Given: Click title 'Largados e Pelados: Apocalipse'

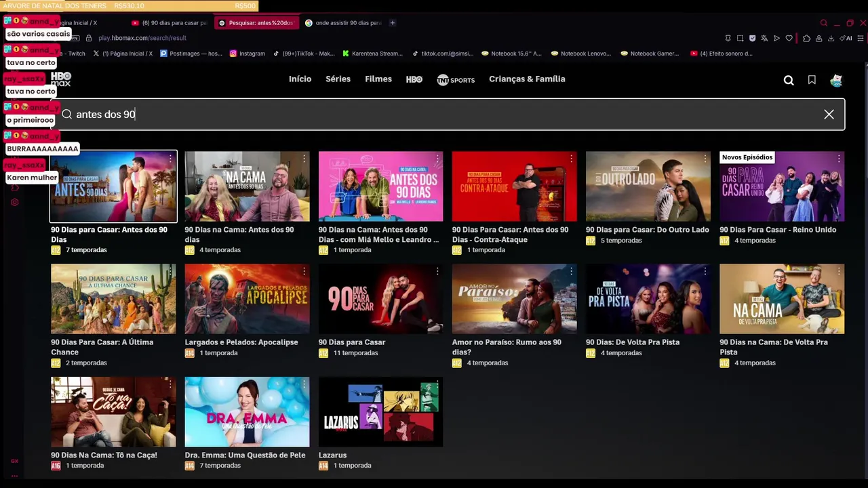Looking at the screenshot, I should [241, 342].
